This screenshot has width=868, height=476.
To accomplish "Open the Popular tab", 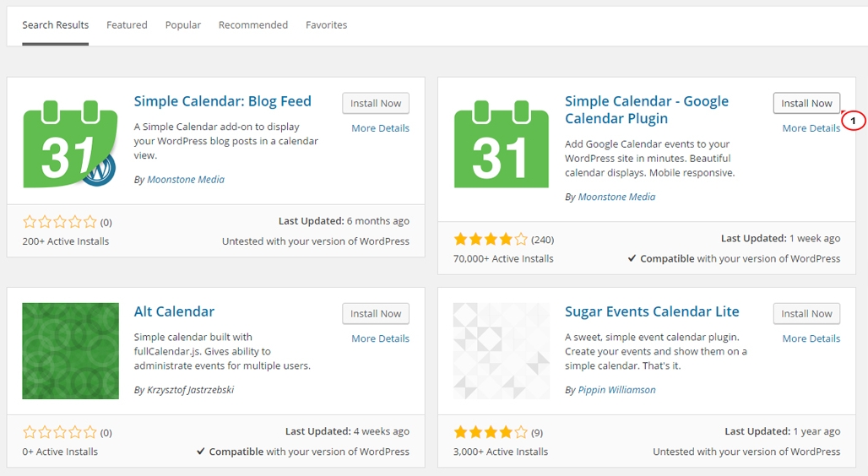I will [x=182, y=25].
